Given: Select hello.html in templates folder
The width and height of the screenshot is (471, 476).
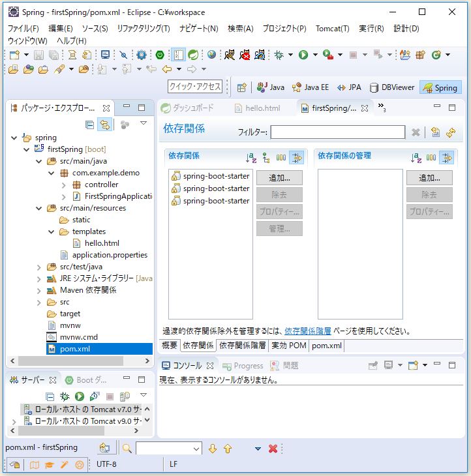Looking at the screenshot, I should click(96, 243).
